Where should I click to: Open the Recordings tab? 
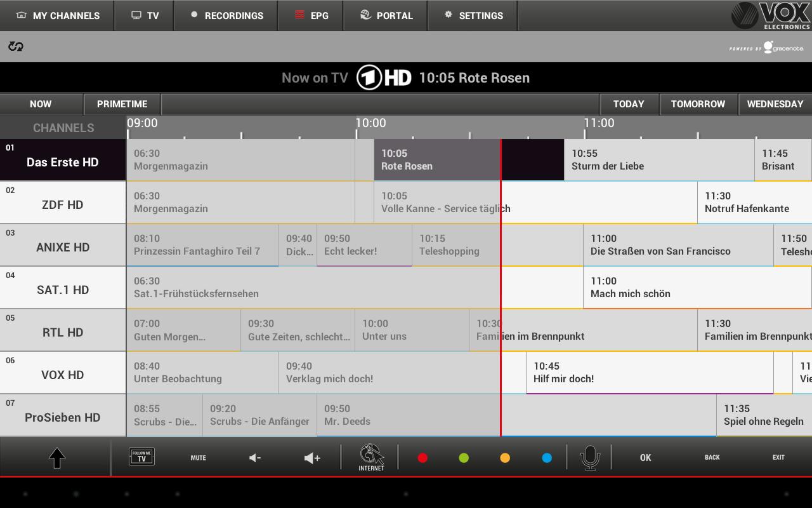point(226,15)
